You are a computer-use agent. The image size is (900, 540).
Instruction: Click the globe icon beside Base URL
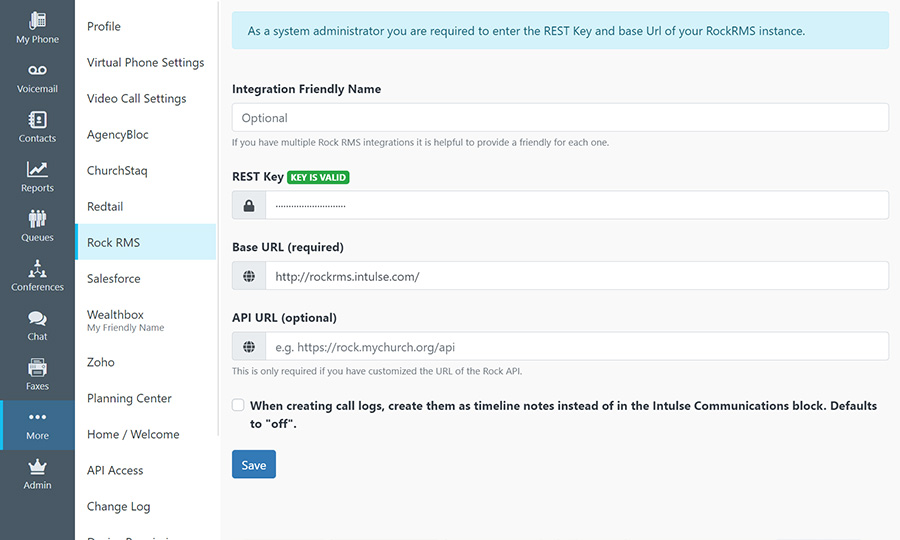pyautogui.click(x=249, y=276)
